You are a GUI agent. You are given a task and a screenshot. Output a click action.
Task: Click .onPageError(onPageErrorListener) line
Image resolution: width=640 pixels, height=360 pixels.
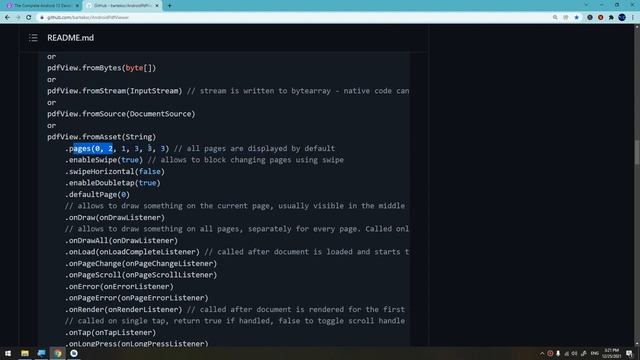(x=137, y=298)
